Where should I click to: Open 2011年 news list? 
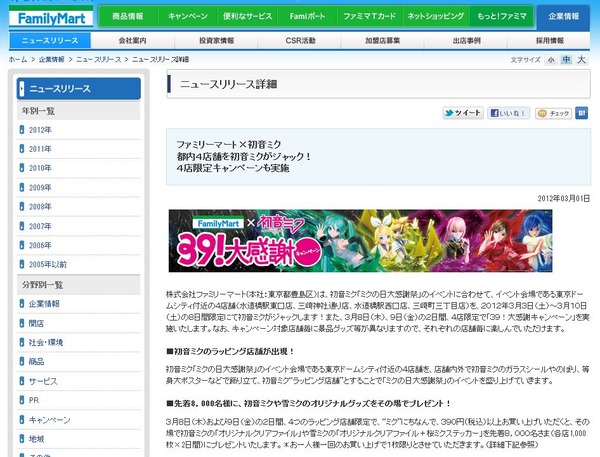[x=40, y=149]
